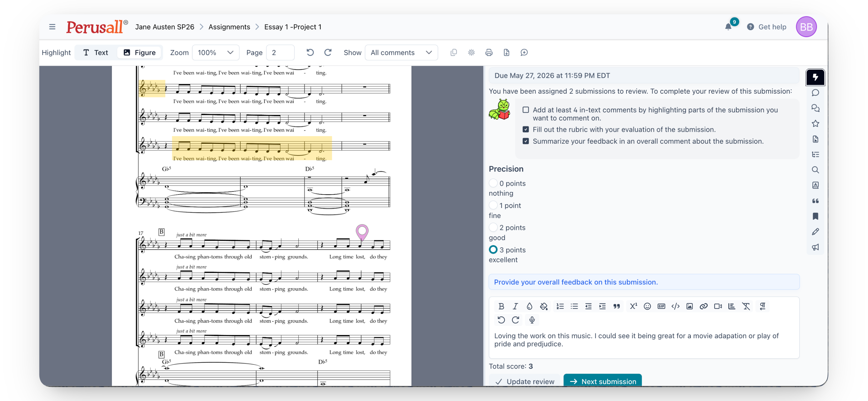Image resolution: width=868 pixels, height=401 pixels.
Task: Open the quotes panel in right sidebar
Action: pyautogui.click(x=815, y=201)
